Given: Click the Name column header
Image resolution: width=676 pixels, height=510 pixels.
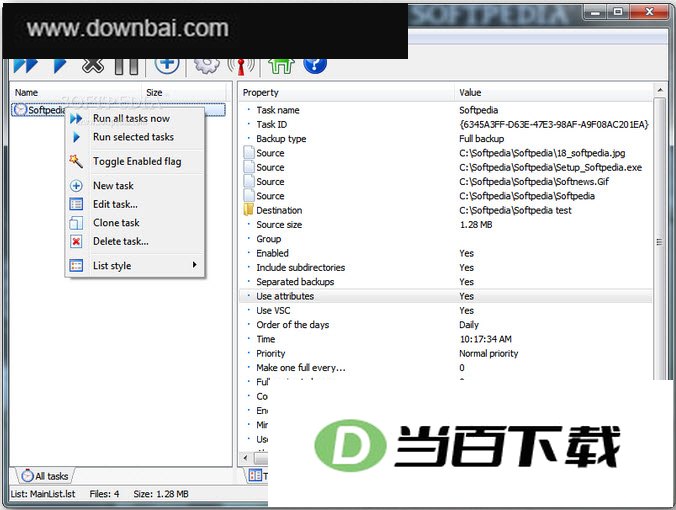Looking at the screenshot, I should (x=75, y=92).
